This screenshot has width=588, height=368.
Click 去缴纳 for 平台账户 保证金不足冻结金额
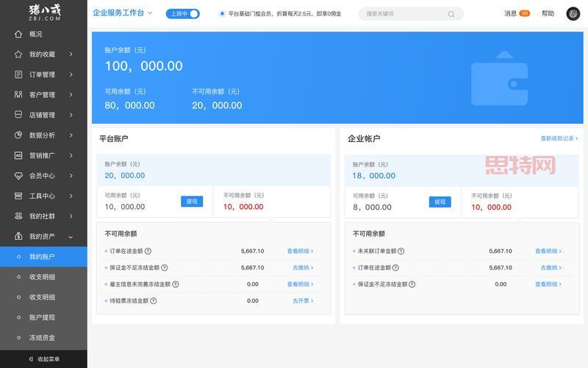pyautogui.click(x=303, y=268)
